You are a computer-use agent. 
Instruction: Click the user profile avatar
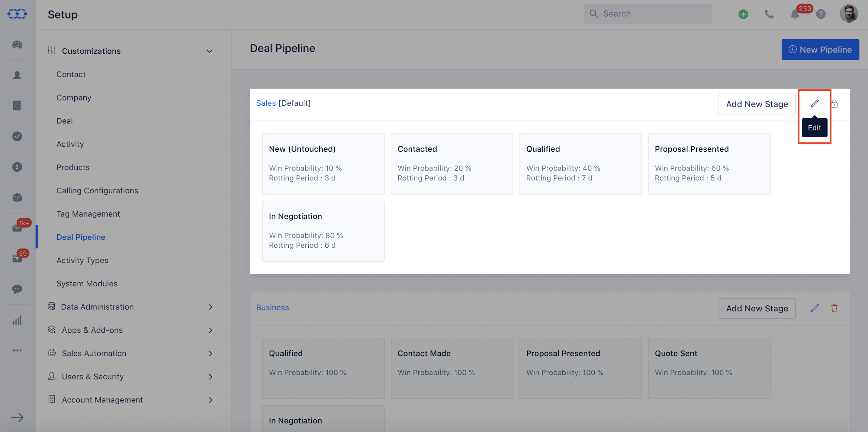(849, 14)
